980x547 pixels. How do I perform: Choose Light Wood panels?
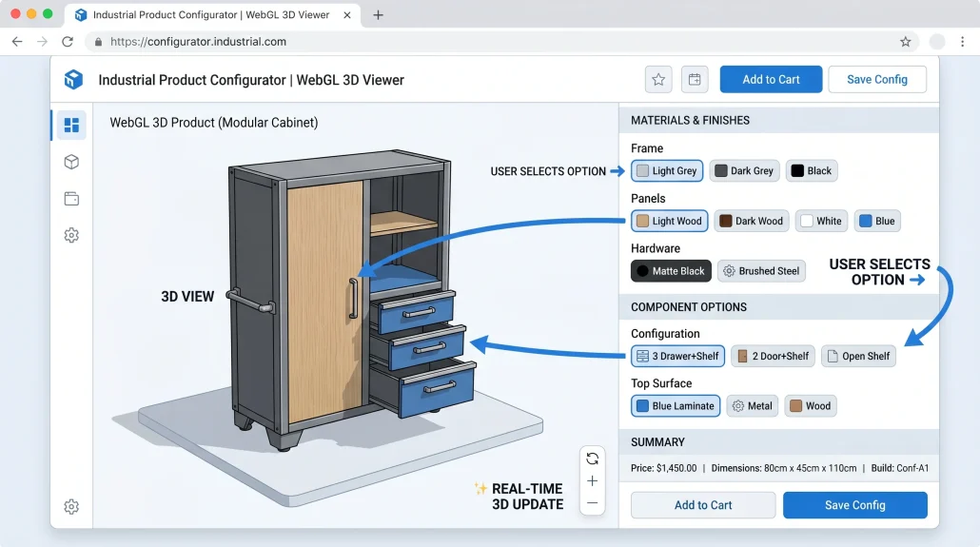coord(670,221)
